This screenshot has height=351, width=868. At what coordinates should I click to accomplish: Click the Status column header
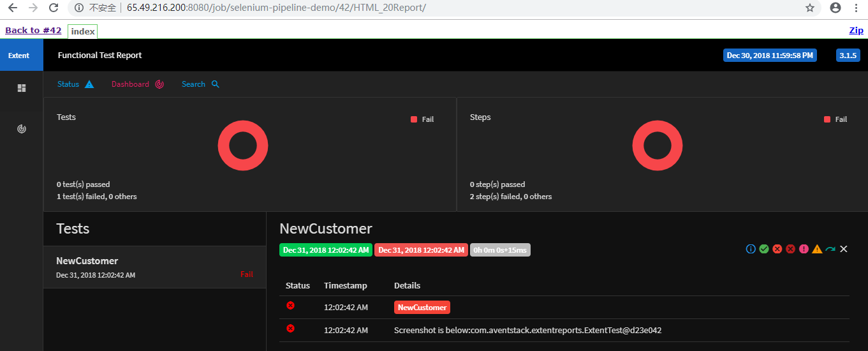coord(298,286)
